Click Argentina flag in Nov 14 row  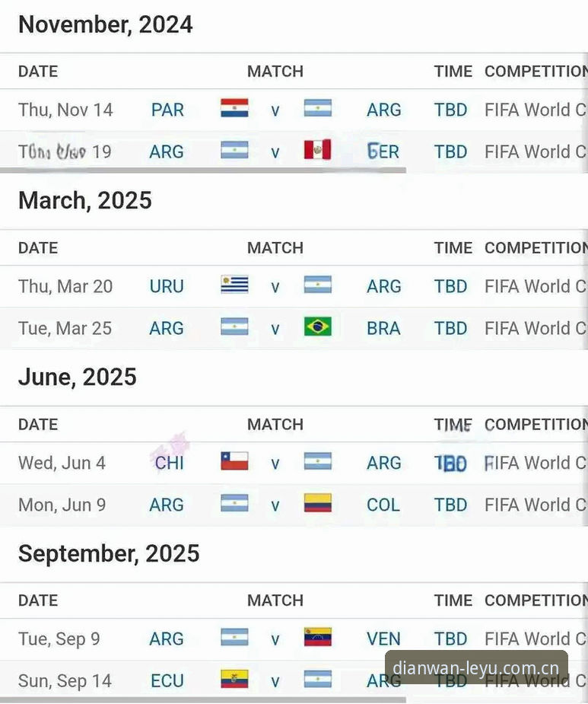coord(317,108)
